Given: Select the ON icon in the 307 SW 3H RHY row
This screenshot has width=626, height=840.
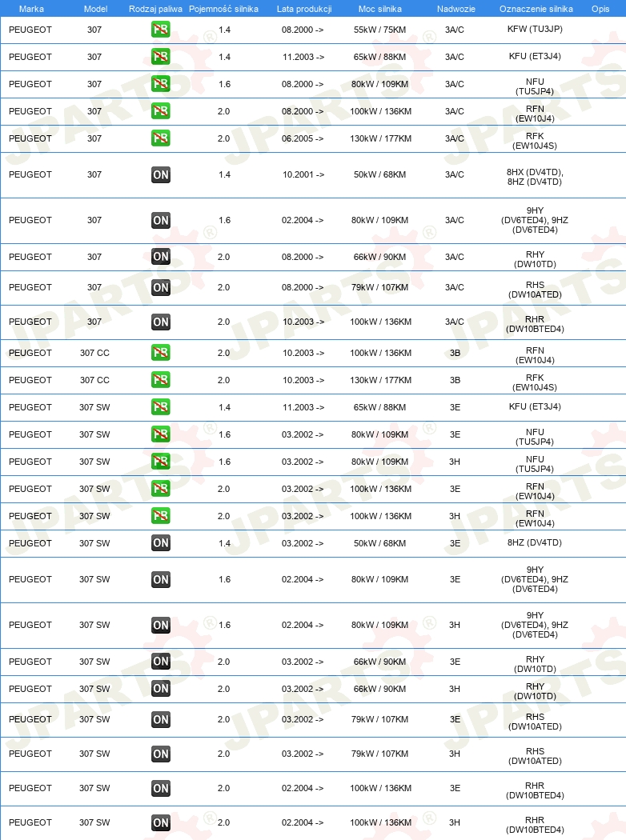Looking at the screenshot, I should pyautogui.click(x=161, y=689).
